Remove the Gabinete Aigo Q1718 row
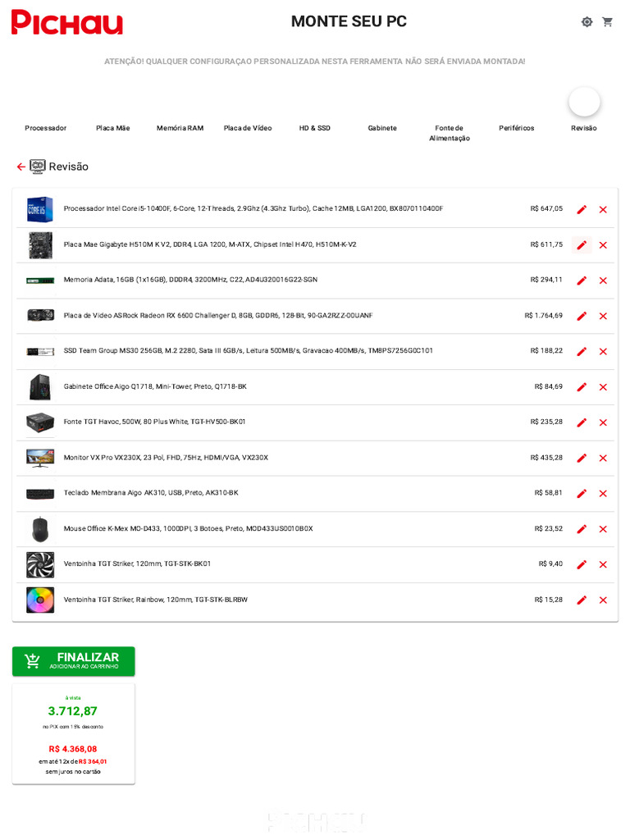630x840 pixels. tap(603, 387)
